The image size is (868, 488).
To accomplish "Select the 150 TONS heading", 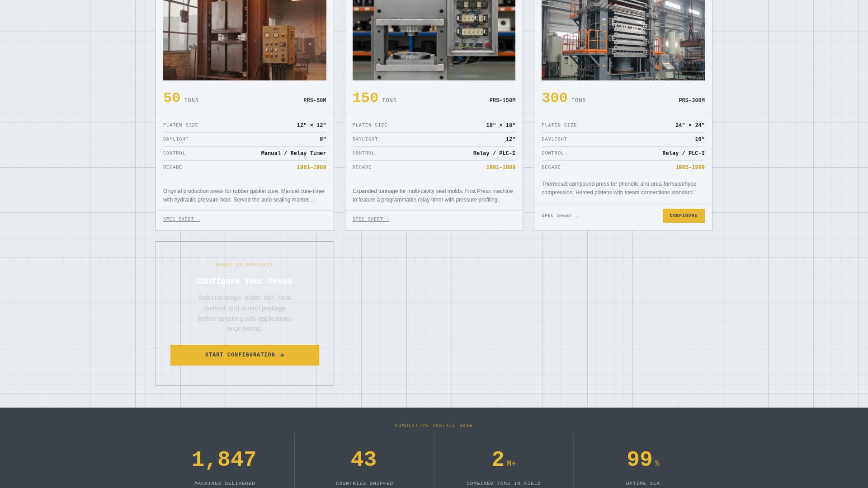I will click(x=374, y=98).
